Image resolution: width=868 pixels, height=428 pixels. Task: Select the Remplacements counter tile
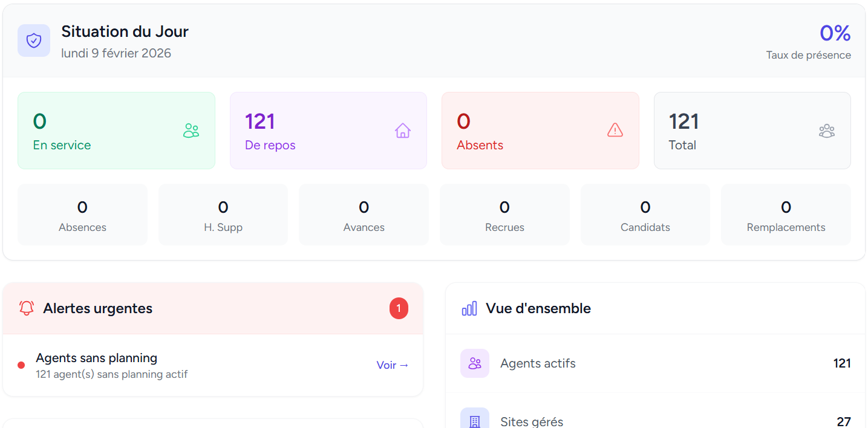pos(786,215)
